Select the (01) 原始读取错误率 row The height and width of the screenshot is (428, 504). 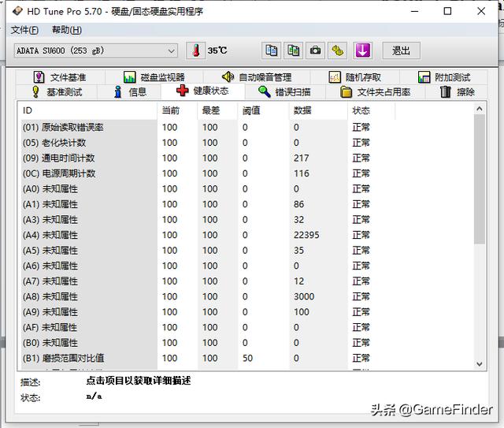point(208,128)
